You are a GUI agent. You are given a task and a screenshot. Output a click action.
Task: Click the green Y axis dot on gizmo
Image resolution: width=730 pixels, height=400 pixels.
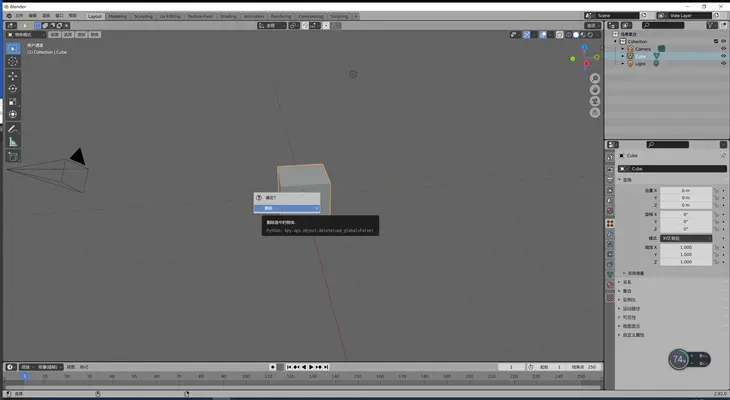(x=573, y=59)
